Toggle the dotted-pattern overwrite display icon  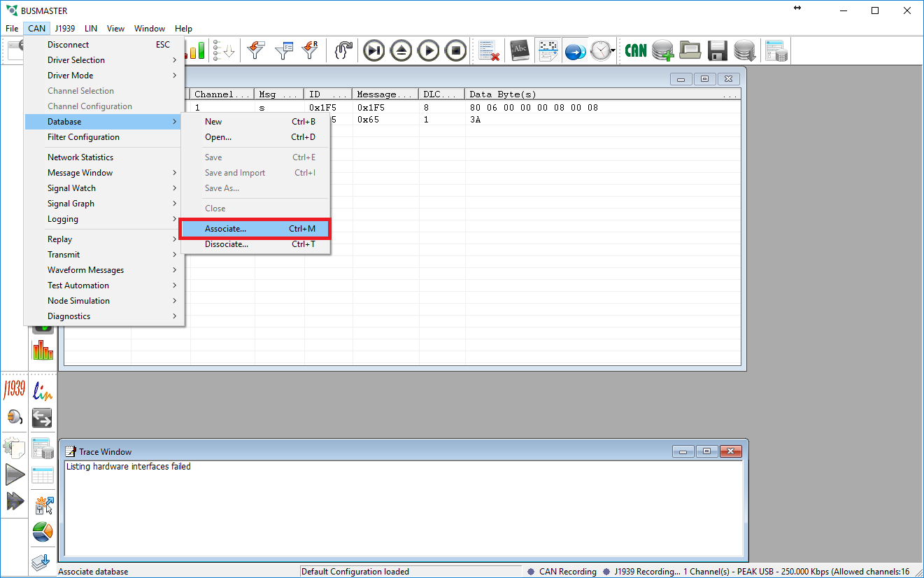point(548,50)
